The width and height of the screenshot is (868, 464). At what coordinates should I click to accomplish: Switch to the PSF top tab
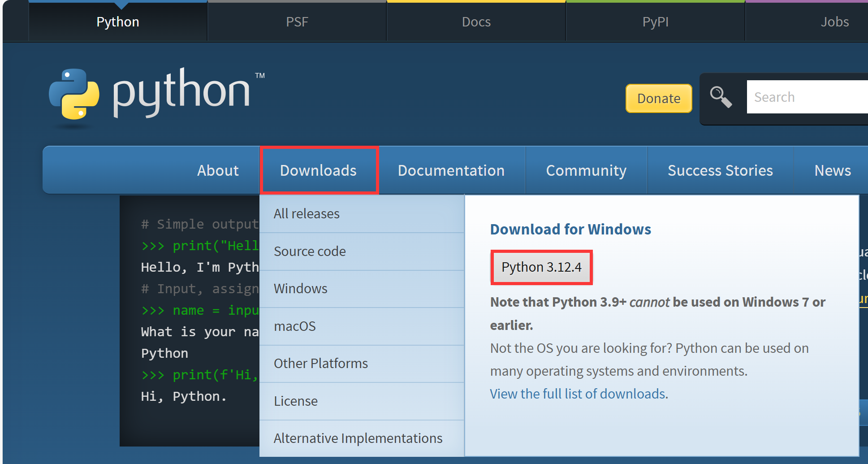tap(297, 22)
